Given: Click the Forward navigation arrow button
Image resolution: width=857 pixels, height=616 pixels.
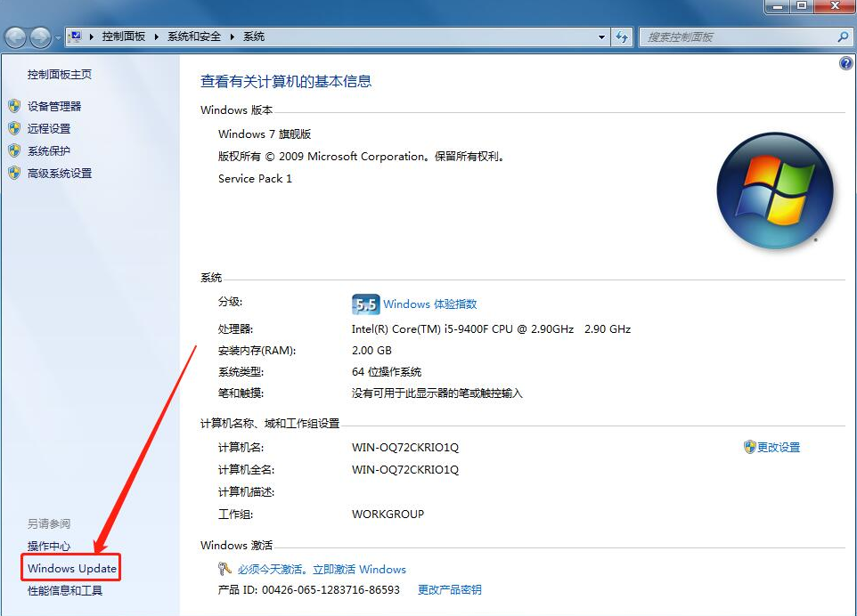Looking at the screenshot, I should (41, 37).
